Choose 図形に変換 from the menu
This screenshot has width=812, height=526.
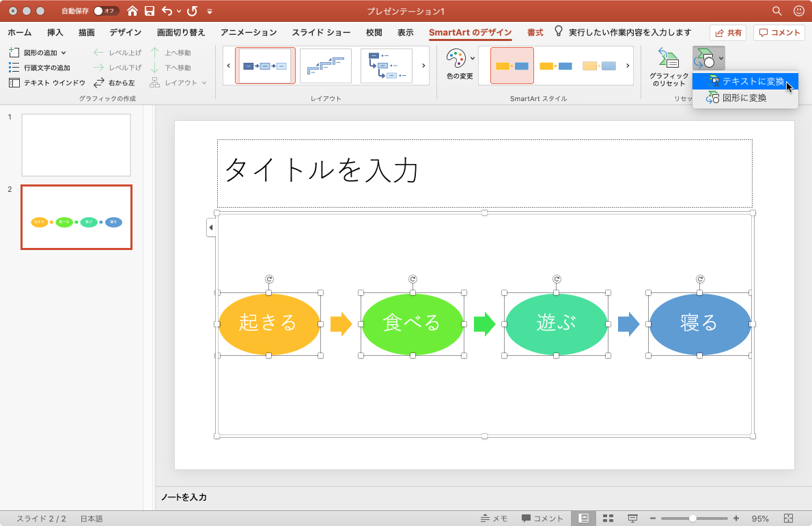pyautogui.click(x=745, y=98)
